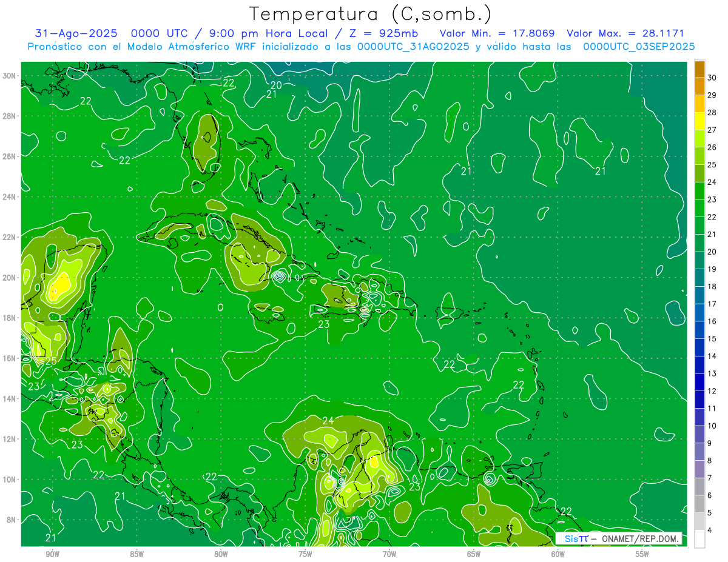Click longitude axis label "85W"
This screenshot has width=728, height=562.
pyautogui.click(x=136, y=554)
